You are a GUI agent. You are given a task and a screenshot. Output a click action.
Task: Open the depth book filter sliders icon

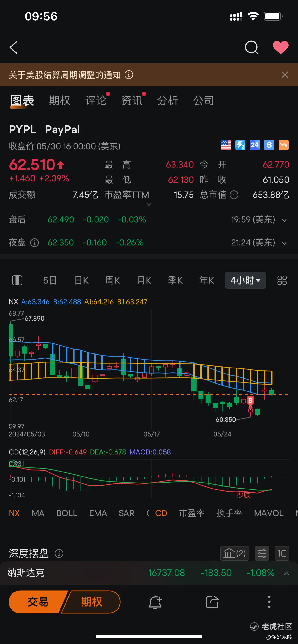pyautogui.click(x=262, y=553)
